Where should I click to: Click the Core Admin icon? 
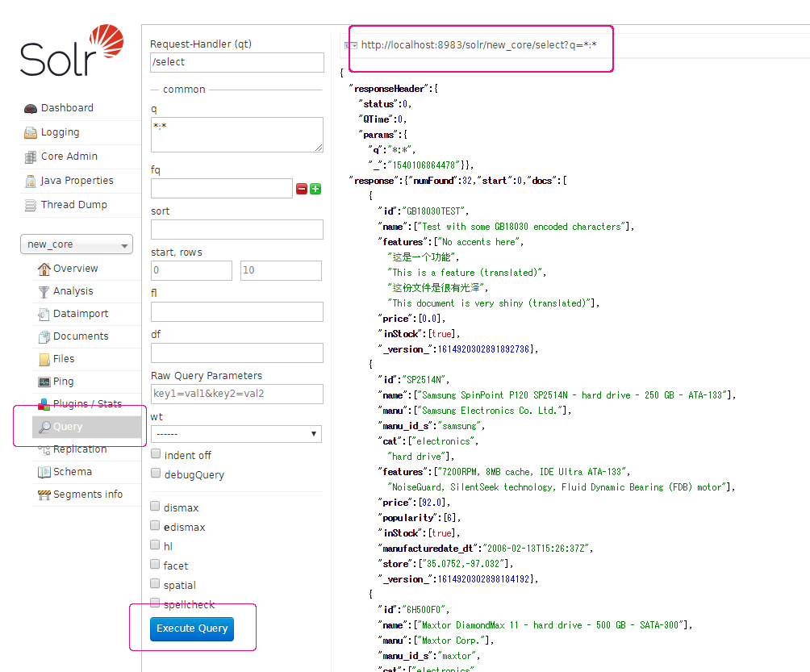point(31,157)
